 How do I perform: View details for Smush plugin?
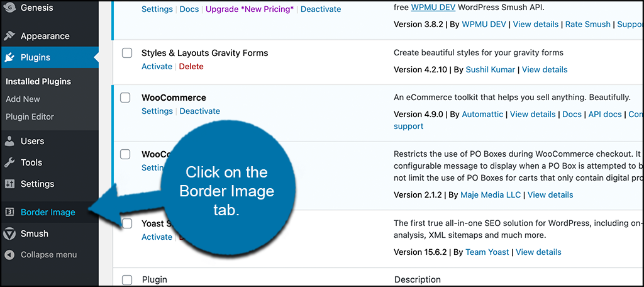[x=536, y=25]
